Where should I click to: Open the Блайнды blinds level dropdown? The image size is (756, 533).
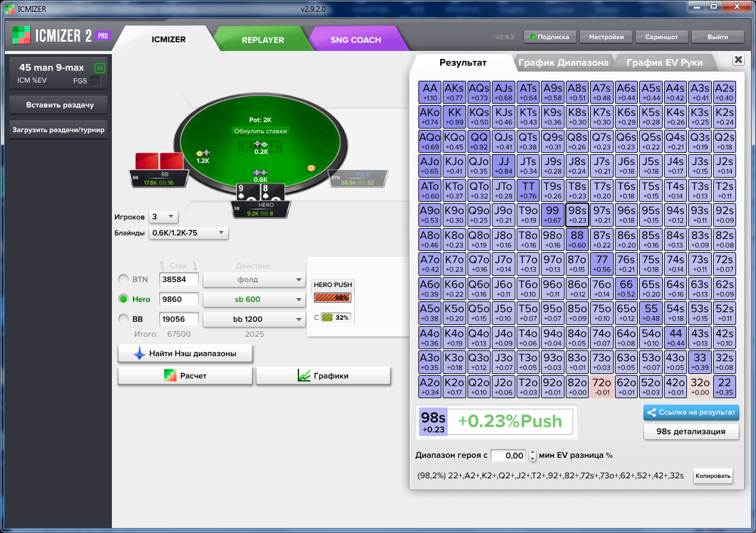tap(188, 233)
